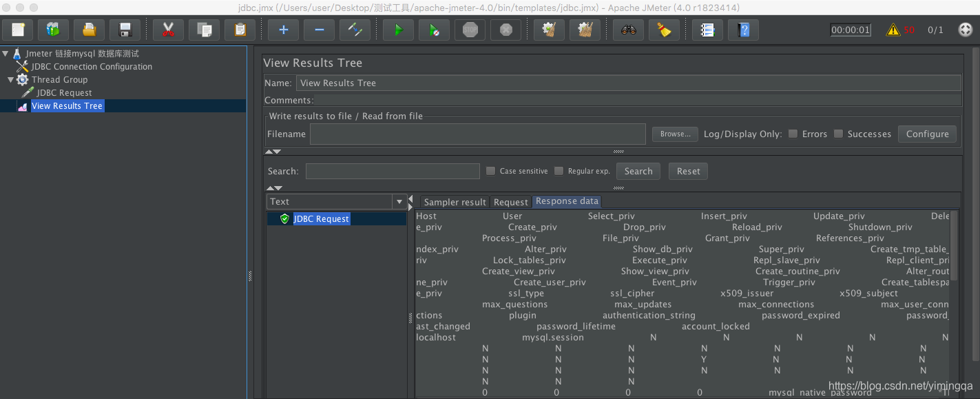Start the test with green play icon
The height and width of the screenshot is (399, 980).
click(398, 30)
